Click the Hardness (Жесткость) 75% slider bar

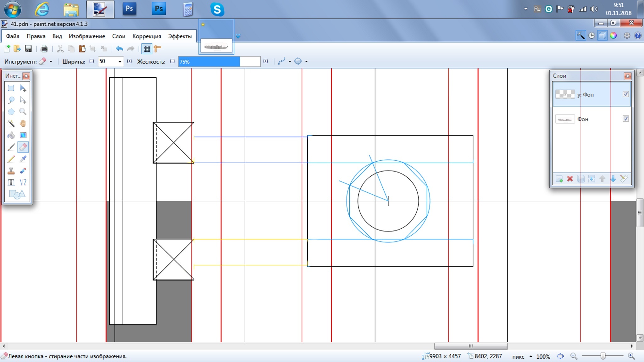click(219, 62)
